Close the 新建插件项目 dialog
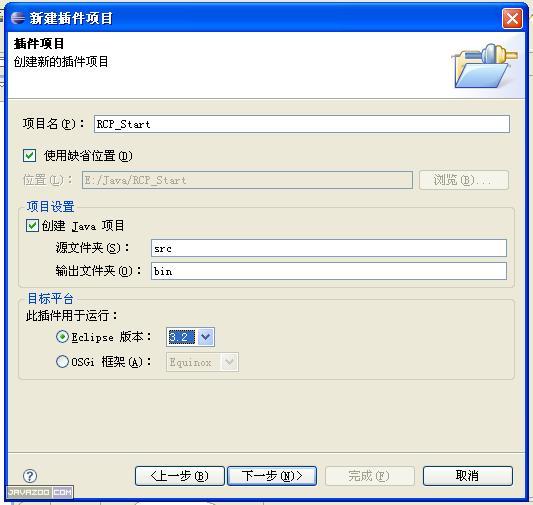 point(512,18)
